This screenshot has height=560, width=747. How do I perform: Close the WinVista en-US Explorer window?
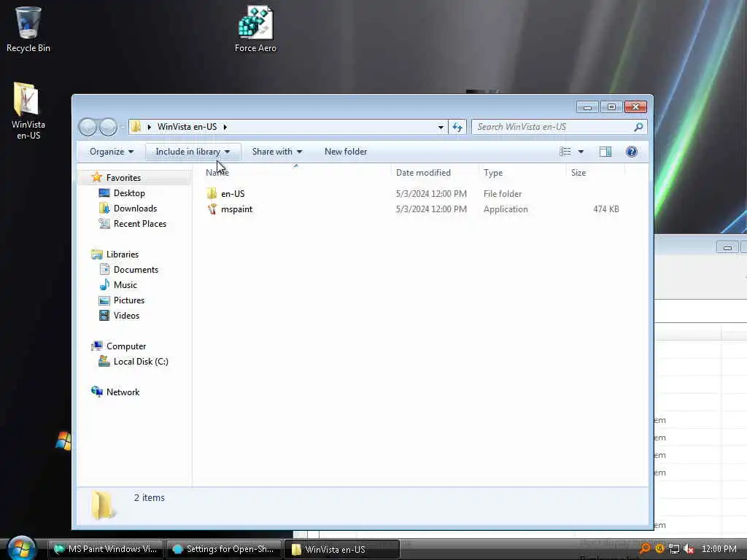[635, 107]
